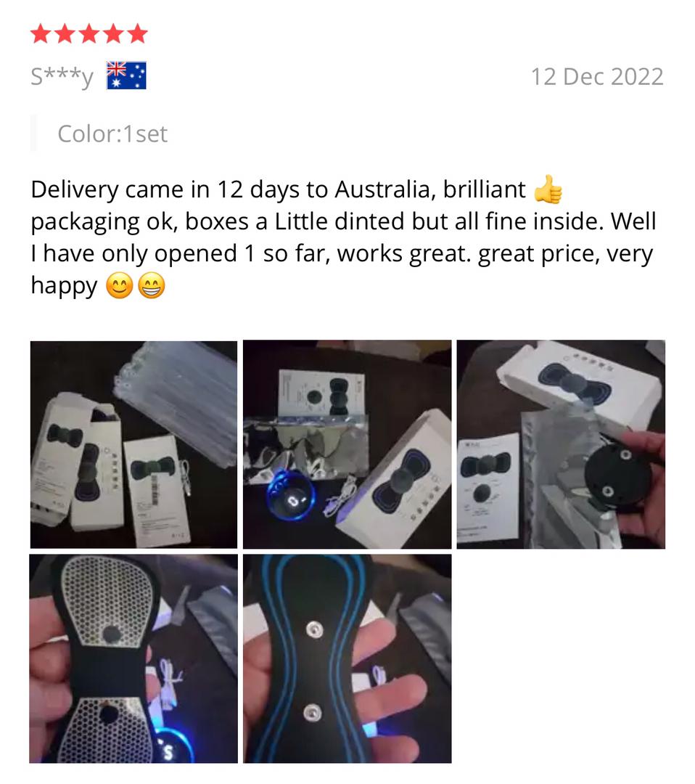
Task: Click the word "happy" in review text
Action: (64, 287)
